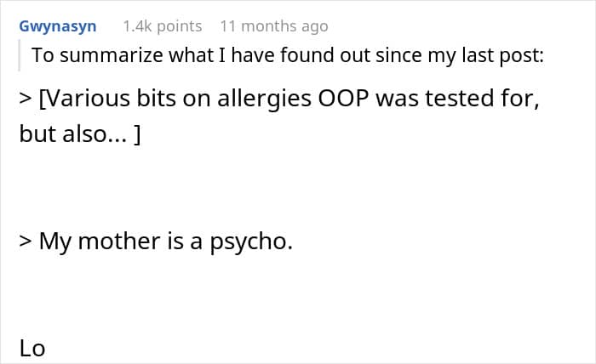This screenshot has width=596, height=364.
Task: Click the 1.4k points score
Action: click(163, 26)
